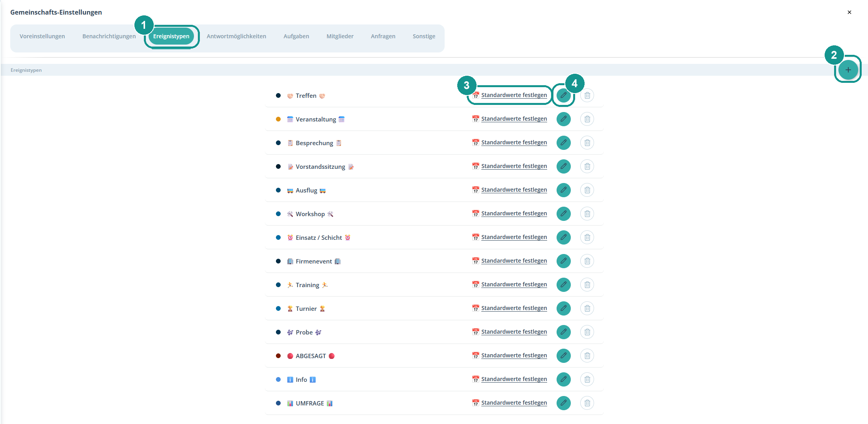The image size is (868, 424).
Task: Select the Sonstige tab
Action: click(424, 36)
